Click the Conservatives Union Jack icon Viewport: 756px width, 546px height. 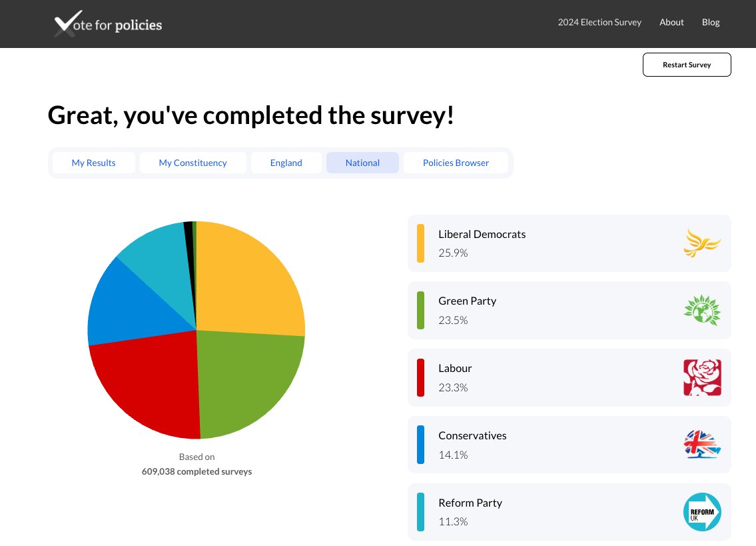[x=702, y=444]
